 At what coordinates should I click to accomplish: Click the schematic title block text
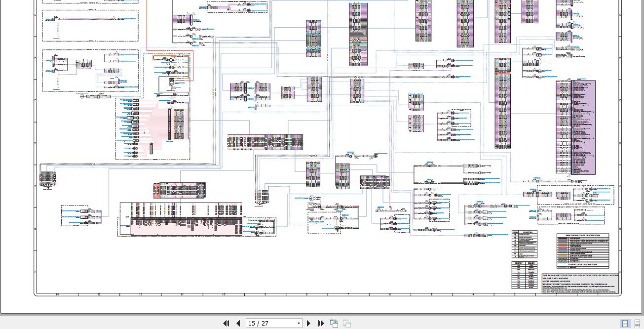(580, 284)
